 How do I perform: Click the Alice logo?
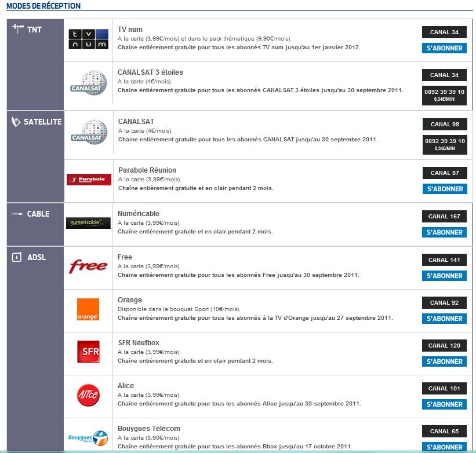pos(88,395)
